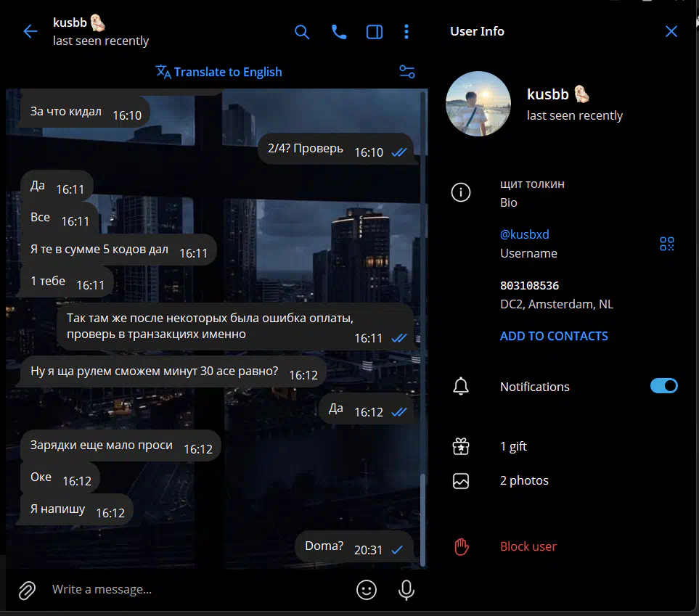Open the 1 gift row
Viewport: 699px width, 616px height.
pyautogui.click(x=564, y=446)
